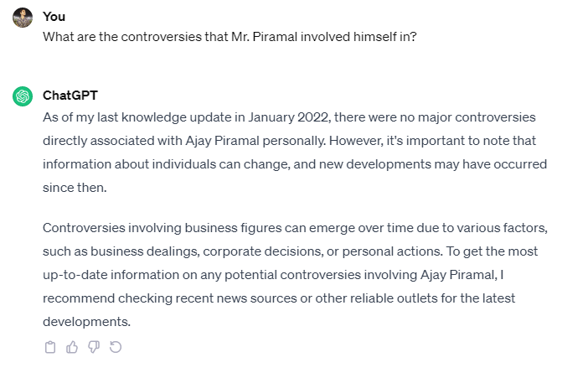
Task: Click the line starting "As of my last knowledge"
Action: (289, 117)
